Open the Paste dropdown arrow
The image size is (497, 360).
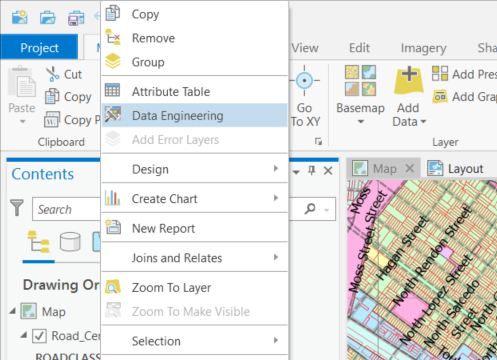pos(22,121)
